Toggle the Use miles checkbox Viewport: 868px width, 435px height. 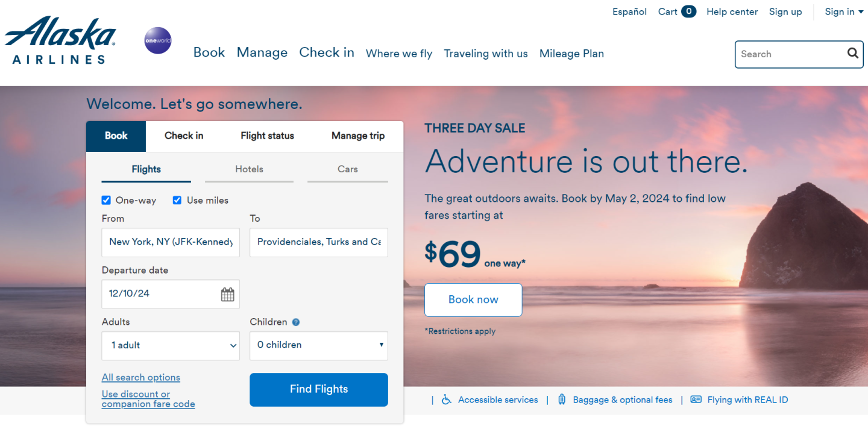coord(177,201)
